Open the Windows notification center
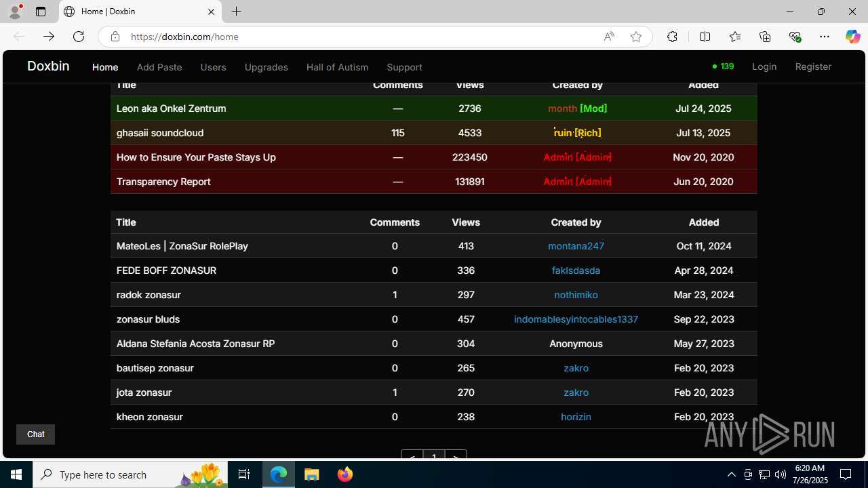Screen dimensions: 868x488 click(x=846, y=474)
